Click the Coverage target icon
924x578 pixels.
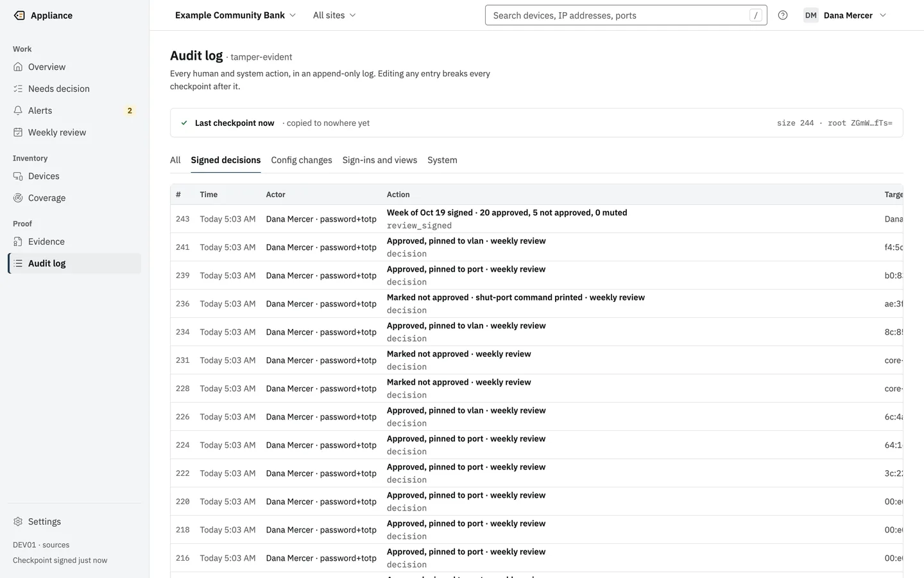click(18, 198)
